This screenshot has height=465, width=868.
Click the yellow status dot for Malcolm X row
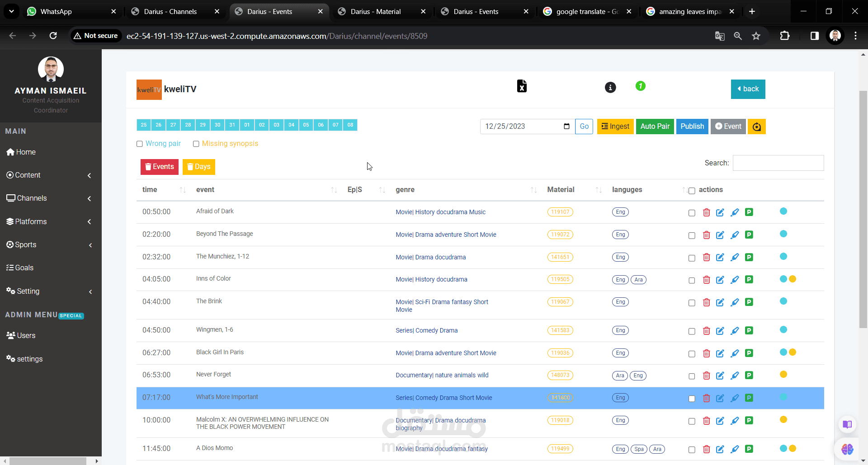(x=783, y=419)
